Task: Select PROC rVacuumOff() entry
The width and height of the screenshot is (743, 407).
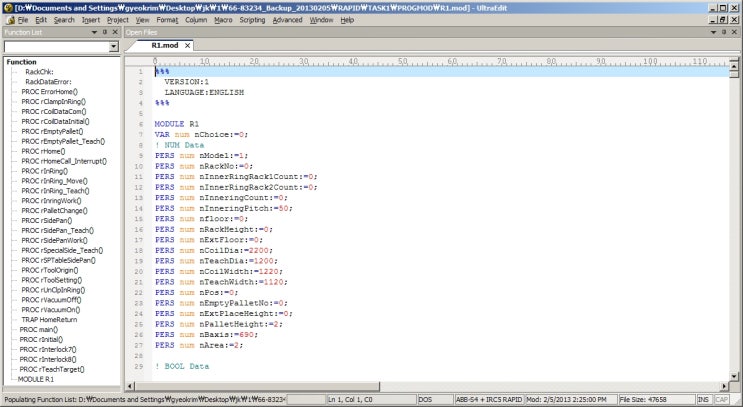Action: coord(51,300)
